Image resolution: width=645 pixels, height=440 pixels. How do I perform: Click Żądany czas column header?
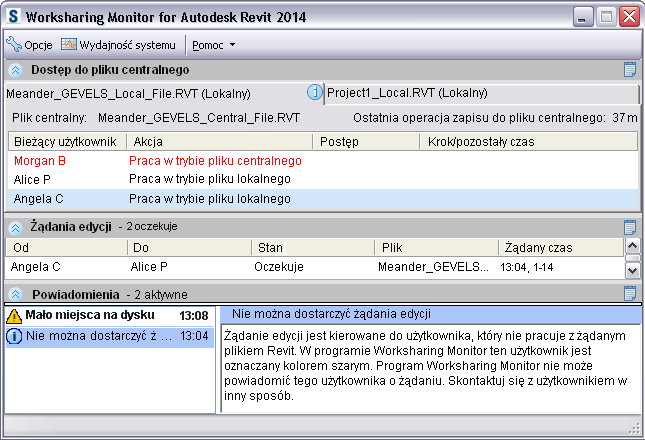(561, 248)
